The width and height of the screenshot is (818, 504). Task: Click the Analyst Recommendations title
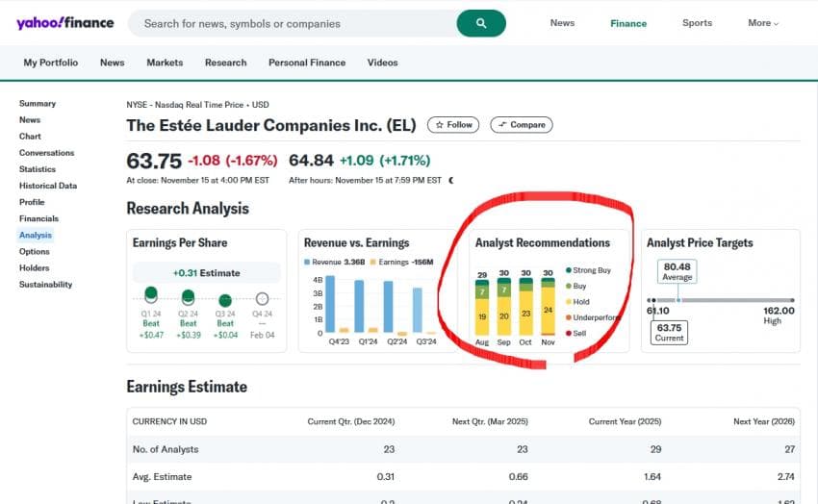point(543,243)
